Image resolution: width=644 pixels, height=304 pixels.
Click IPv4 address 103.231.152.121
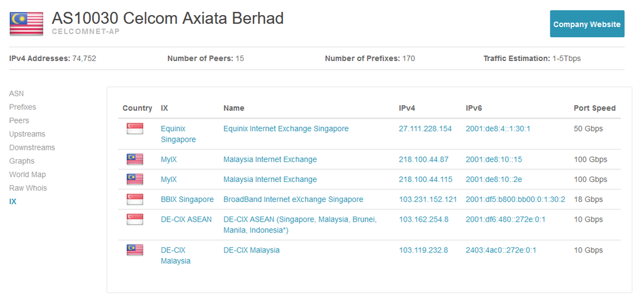(x=428, y=200)
